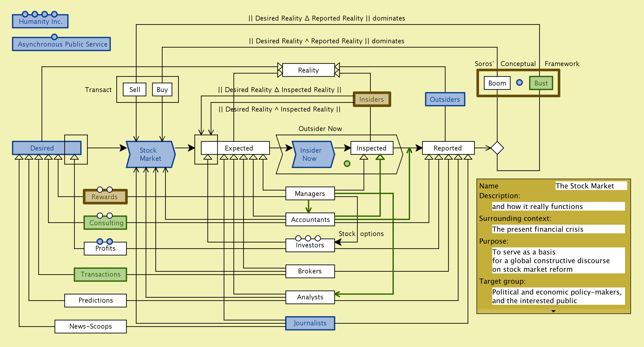Click the diamond node right of Reported

(x=497, y=148)
